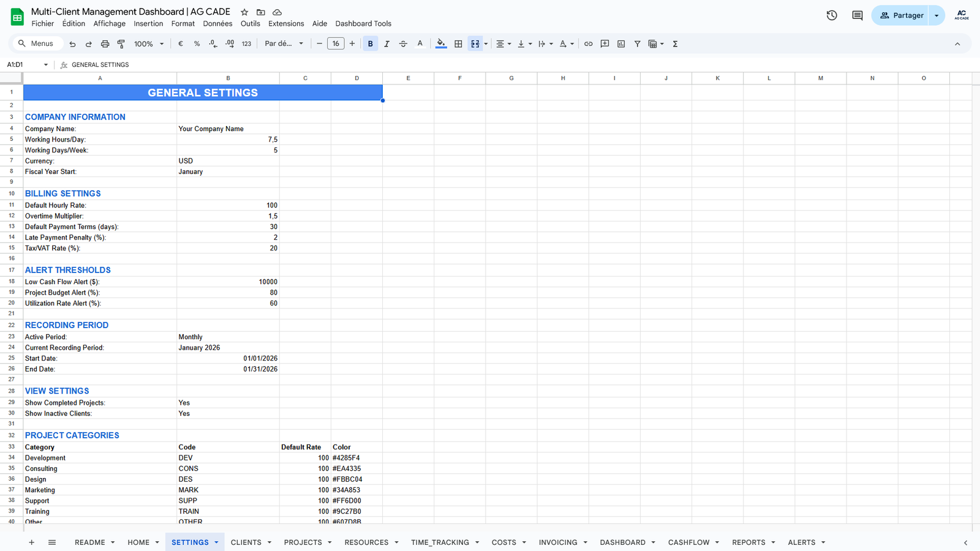Viewport: 980px width, 551px height.
Task: Open version history clock icon
Action: 831,15
